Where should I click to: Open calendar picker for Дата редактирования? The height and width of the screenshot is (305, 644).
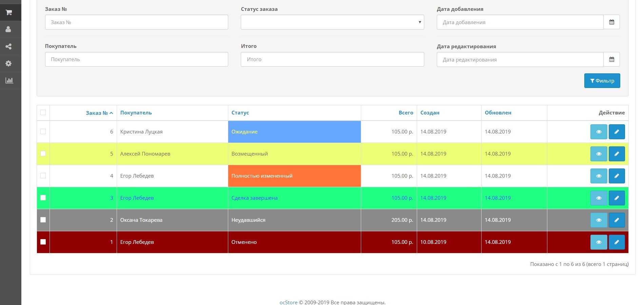611,59
